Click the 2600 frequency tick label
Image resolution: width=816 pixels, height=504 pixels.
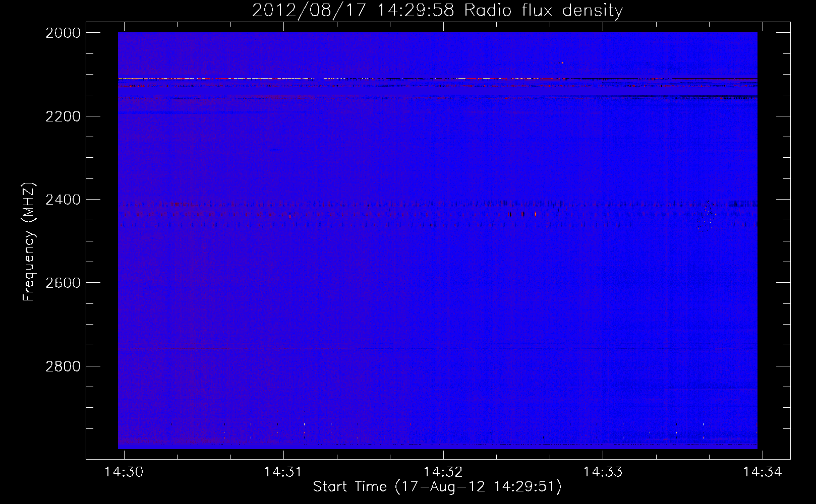(x=63, y=283)
